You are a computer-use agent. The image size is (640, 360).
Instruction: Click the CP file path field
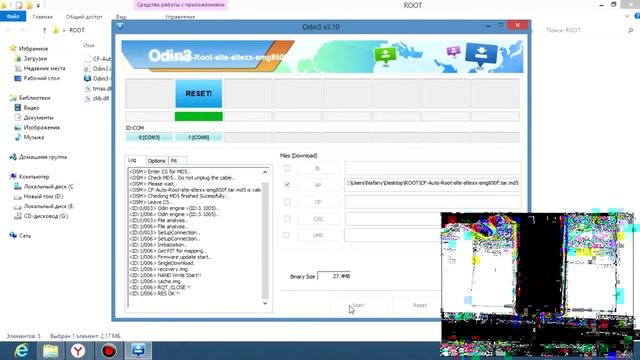[x=433, y=202]
